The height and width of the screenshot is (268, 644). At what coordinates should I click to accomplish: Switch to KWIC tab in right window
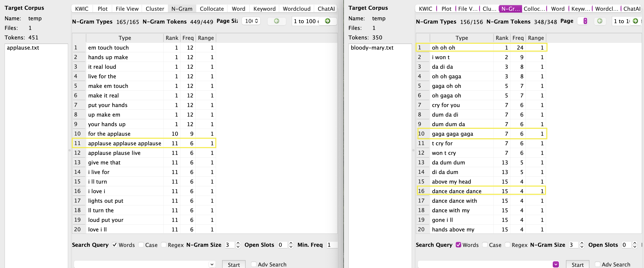coord(426,9)
